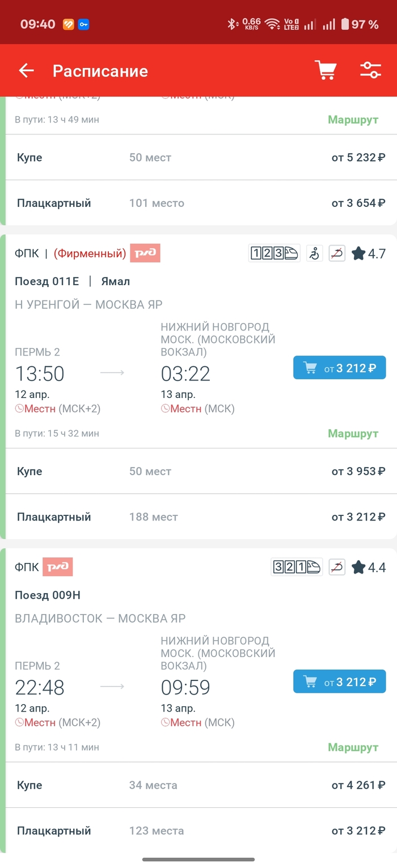Open the shopping cart in header
397x868 pixels.
326,71
